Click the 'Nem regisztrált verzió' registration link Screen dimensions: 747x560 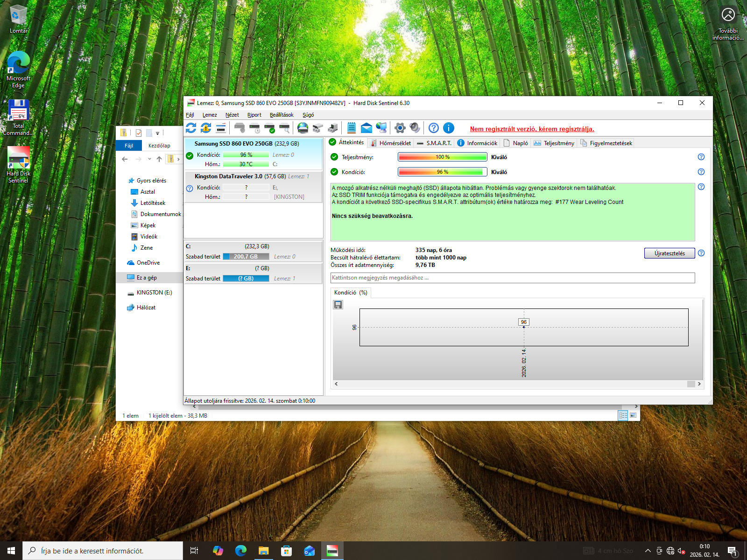(532, 129)
